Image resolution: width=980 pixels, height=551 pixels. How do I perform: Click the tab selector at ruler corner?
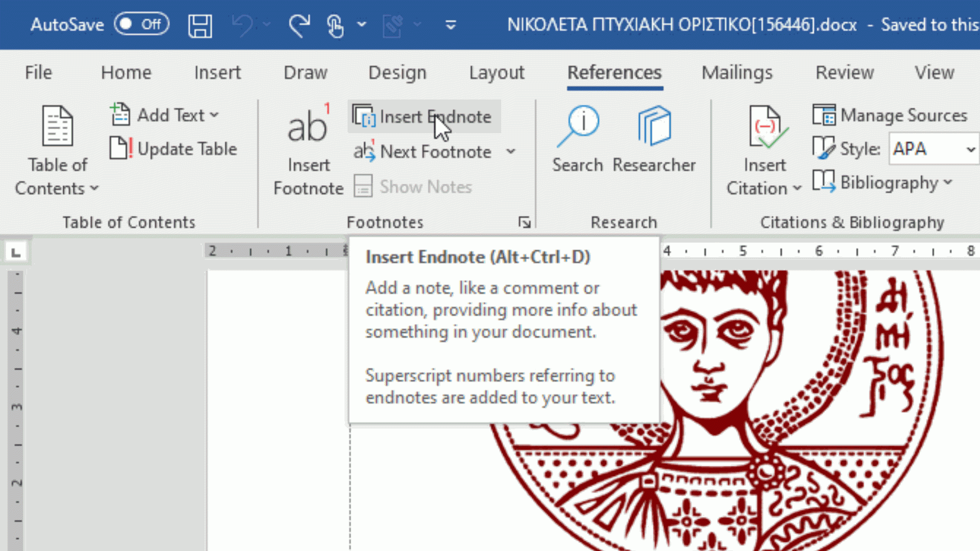(16, 252)
